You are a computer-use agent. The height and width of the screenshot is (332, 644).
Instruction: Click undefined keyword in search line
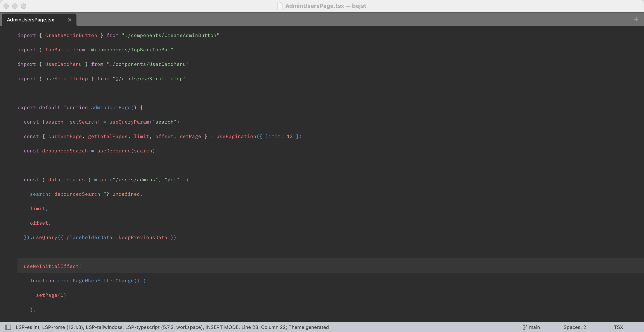click(126, 194)
